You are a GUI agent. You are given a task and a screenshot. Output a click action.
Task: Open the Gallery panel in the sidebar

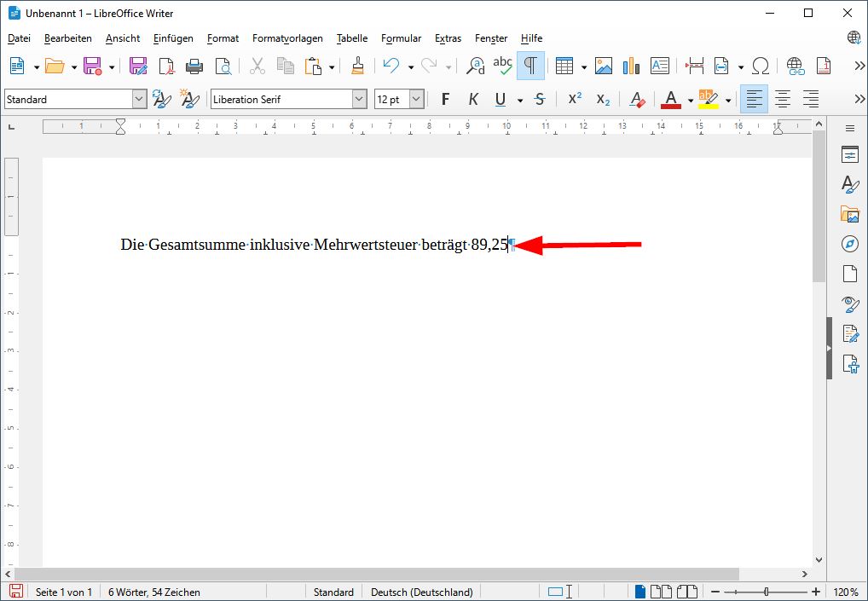(x=849, y=214)
